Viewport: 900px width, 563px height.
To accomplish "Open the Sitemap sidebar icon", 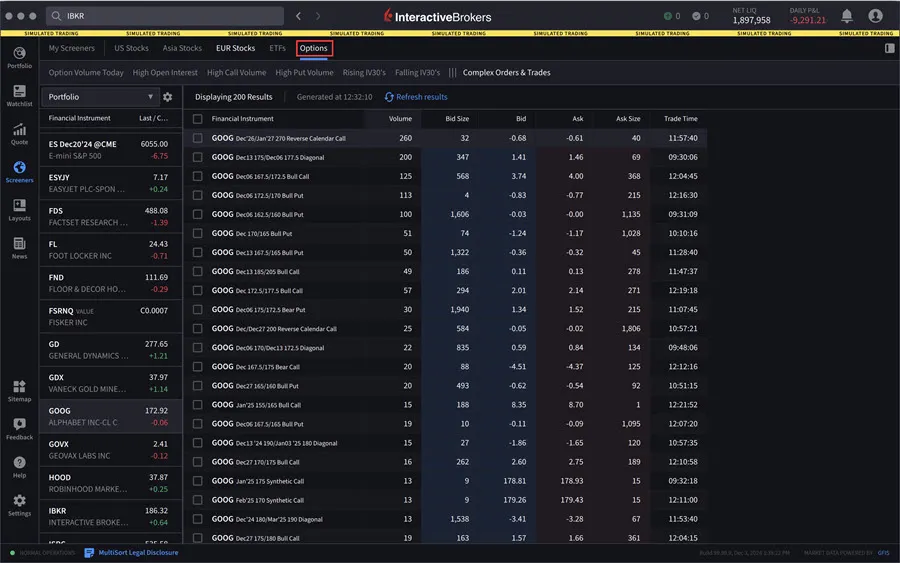I will tap(20, 386).
